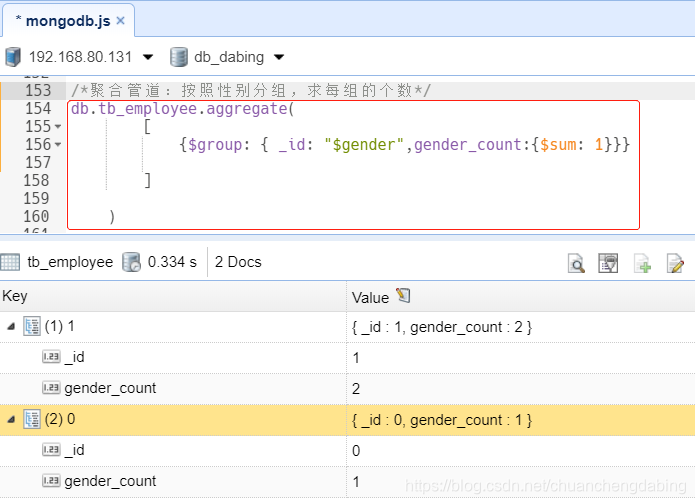Click numeric type icon of first gender_count
The width and height of the screenshot is (695, 504).
tap(51, 388)
